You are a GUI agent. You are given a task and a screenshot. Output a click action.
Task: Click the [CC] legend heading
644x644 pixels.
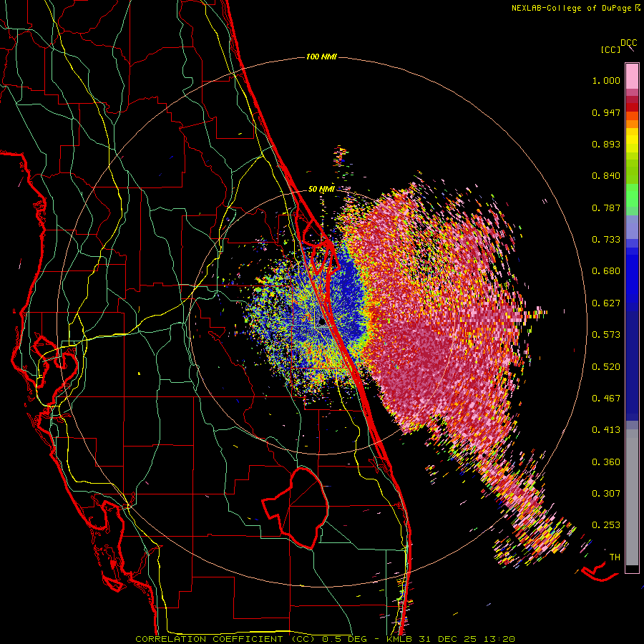tap(610, 49)
